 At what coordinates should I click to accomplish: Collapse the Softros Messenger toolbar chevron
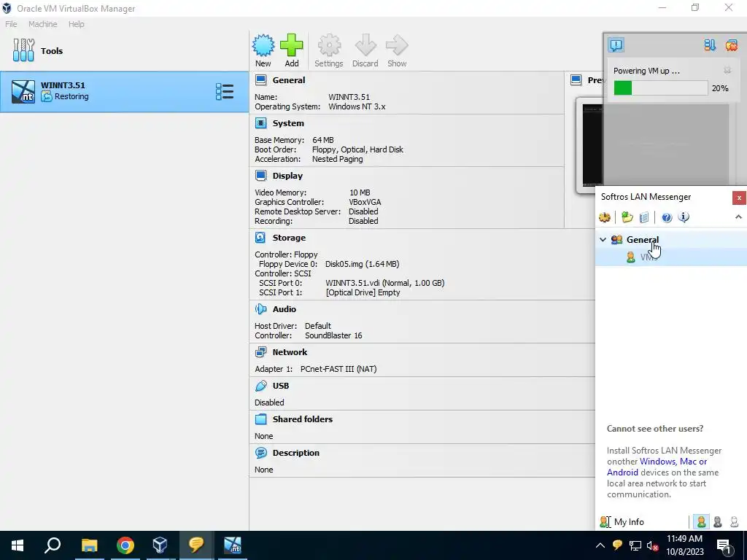738,217
